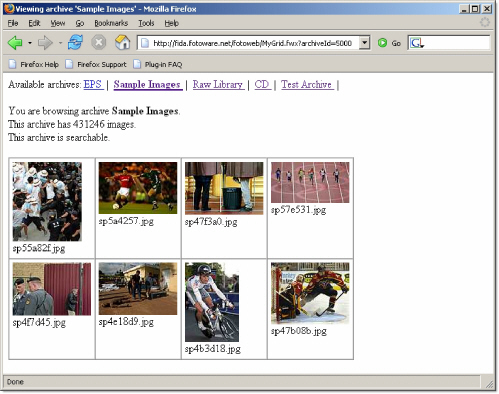Viewport: 499px width, 394px height.
Task: Click the file name sp4f7d45.jpg
Action: [39, 323]
